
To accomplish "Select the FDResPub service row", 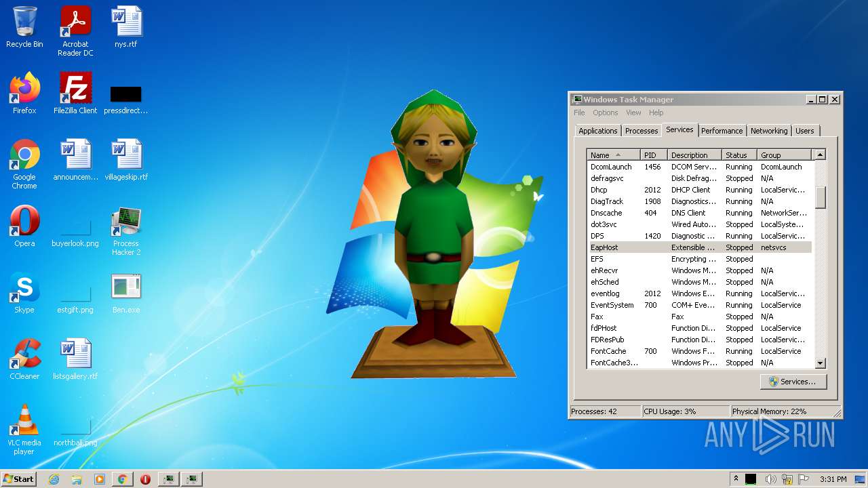I will [x=699, y=340].
